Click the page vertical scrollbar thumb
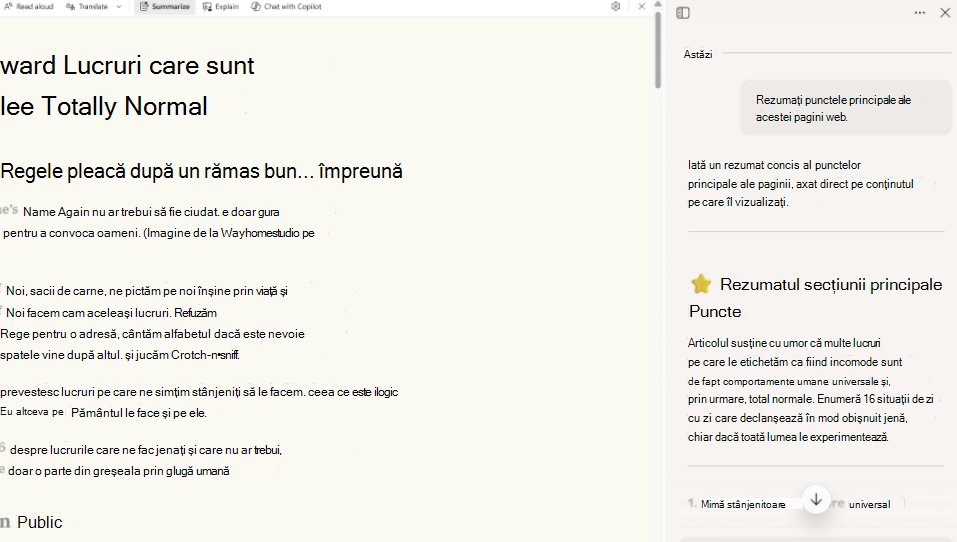 pos(658,50)
